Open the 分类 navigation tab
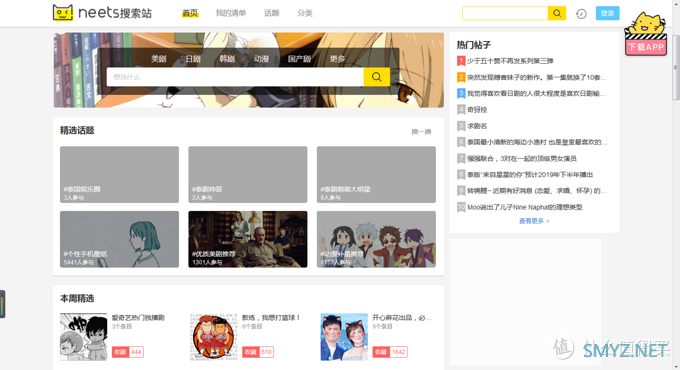This screenshot has width=680, height=370. tap(304, 13)
